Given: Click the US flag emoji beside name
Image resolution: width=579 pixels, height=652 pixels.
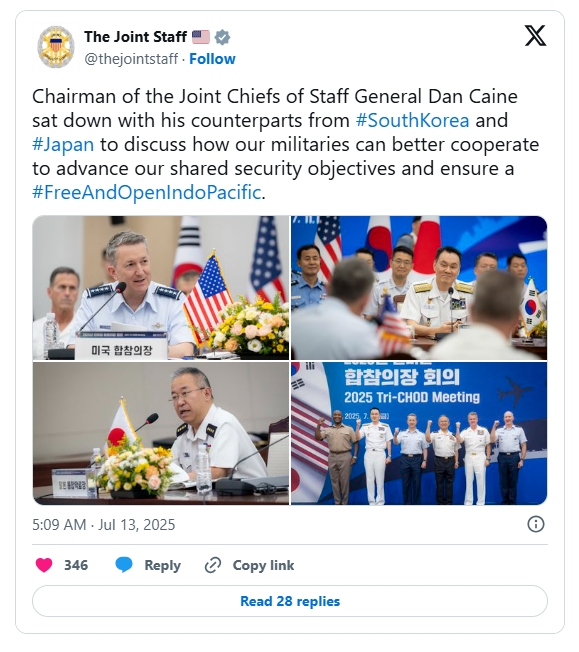Looking at the screenshot, I should (x=200, y=37).
